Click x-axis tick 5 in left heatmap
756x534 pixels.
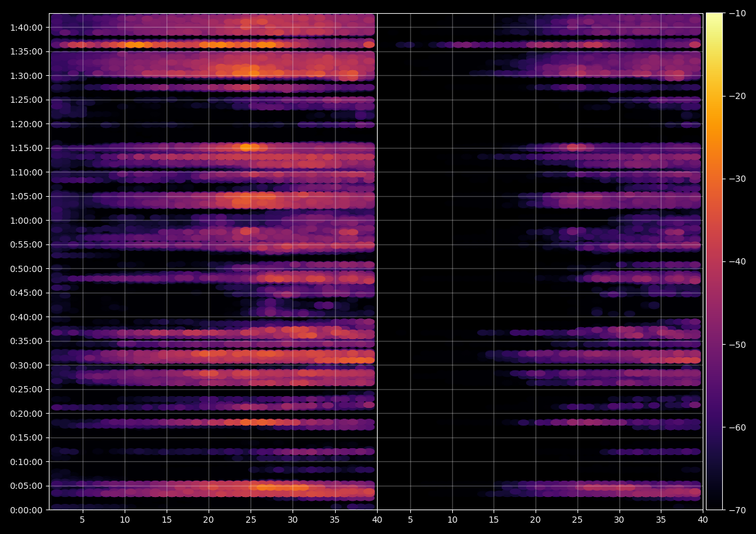pos(83,520)
